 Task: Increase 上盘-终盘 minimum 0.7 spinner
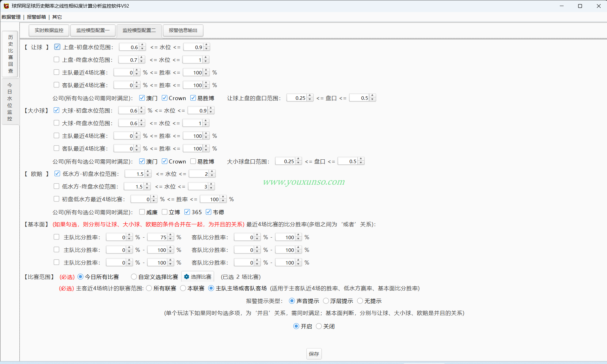coord(141,58)
